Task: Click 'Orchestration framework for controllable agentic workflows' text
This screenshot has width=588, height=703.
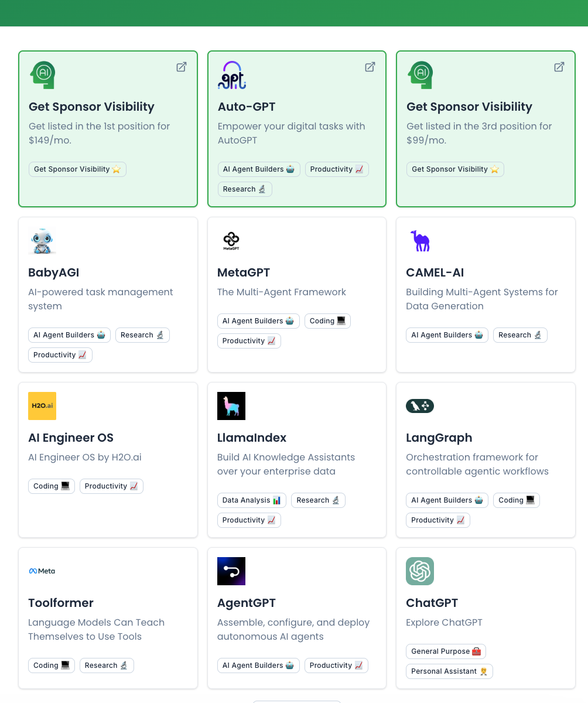Action: [477, 464]
